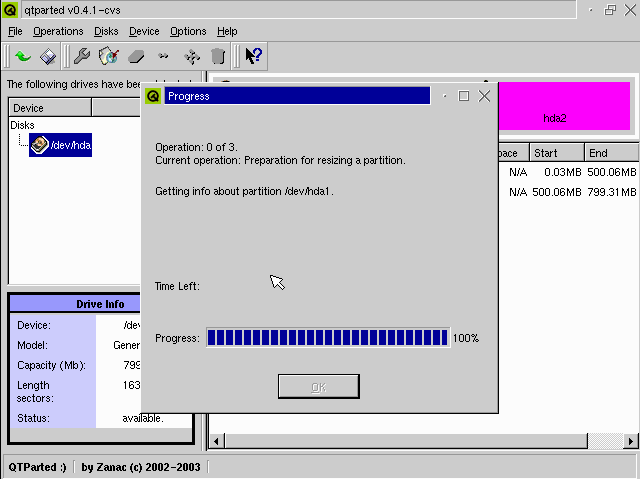Viewport: 640px width, 479px height.
Task: Click the Resize partition arrows icon
Action: (163, 56)
